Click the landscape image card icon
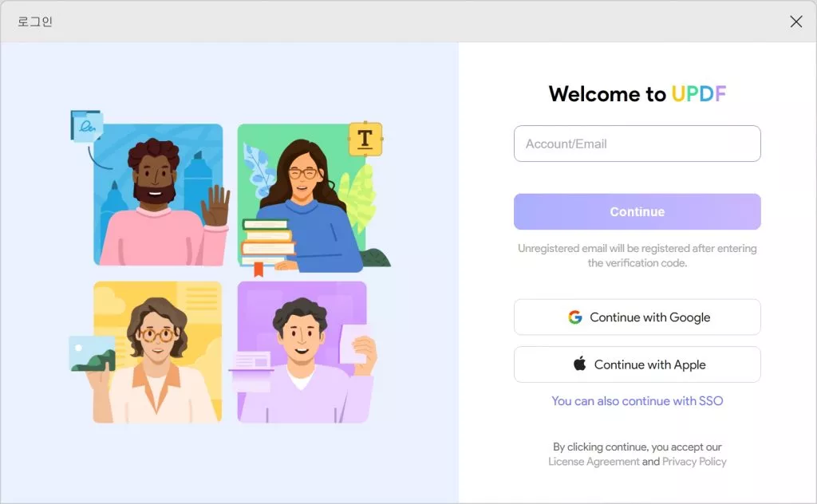817x504 pixels. (93, 353)
